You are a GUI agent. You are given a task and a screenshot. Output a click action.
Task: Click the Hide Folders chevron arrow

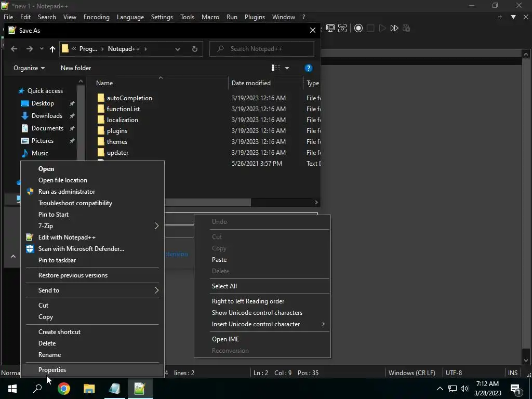point(13,257)
